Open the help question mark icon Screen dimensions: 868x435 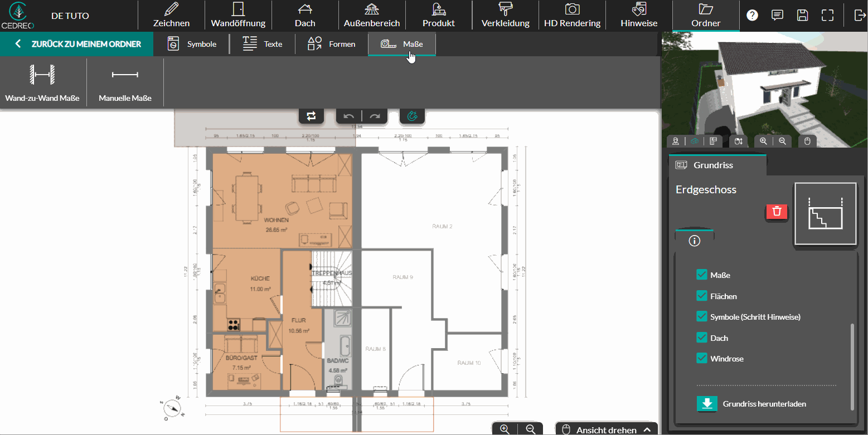[x=752, y=16]
